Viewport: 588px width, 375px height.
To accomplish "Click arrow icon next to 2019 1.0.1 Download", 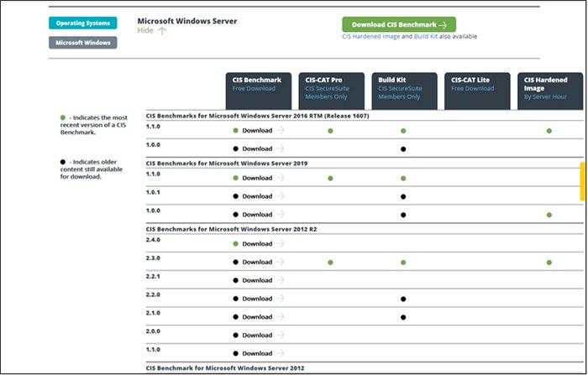I will (x=280, y=196).
